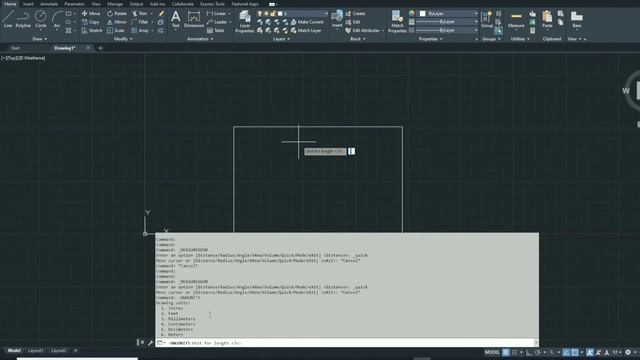Open the Base view tool
This screenshot has height=360, width=640.
pyautogui.click(x=576, y=19)
